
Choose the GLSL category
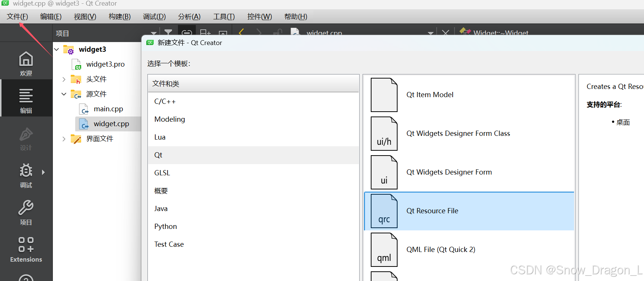click(x=253, y=173)
